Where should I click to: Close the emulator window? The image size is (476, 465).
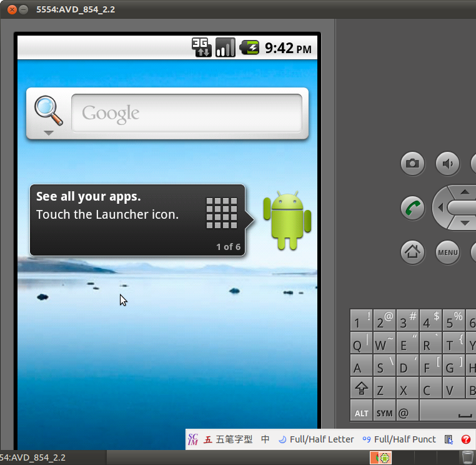tap(12, 10)
